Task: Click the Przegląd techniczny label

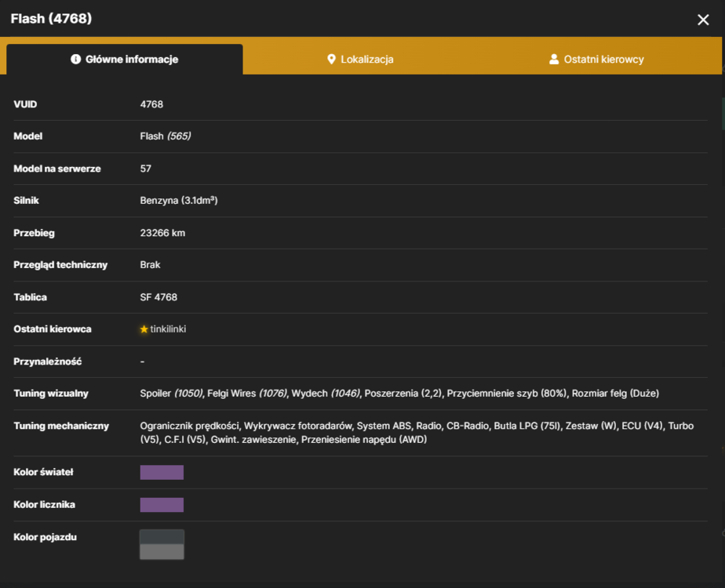Action: (60, 265)
